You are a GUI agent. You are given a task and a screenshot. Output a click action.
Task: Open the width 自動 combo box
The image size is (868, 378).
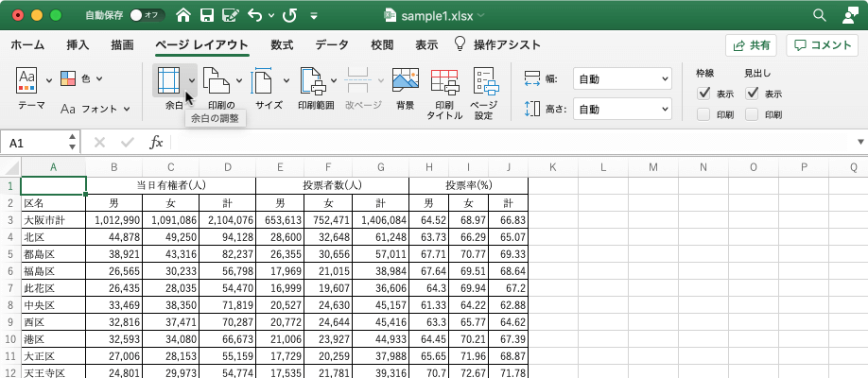pyautogui.click(x=623, y=78)
